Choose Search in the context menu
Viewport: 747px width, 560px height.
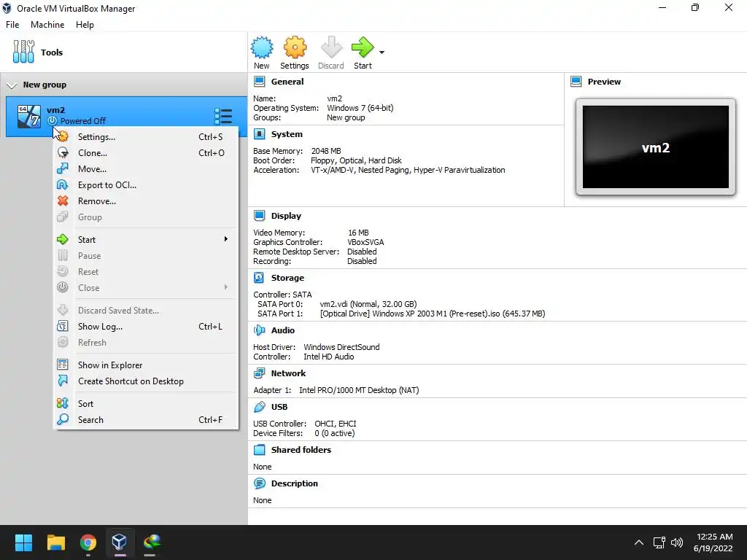146,420
